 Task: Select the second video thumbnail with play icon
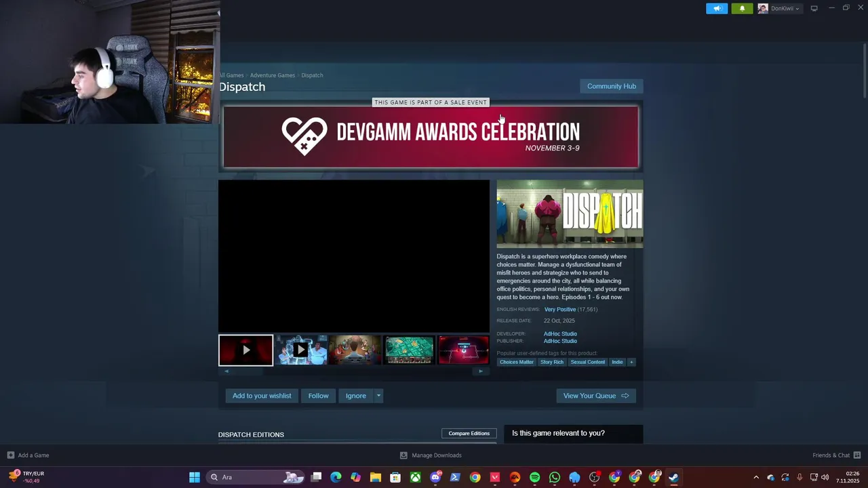click(x=300, y=350)
